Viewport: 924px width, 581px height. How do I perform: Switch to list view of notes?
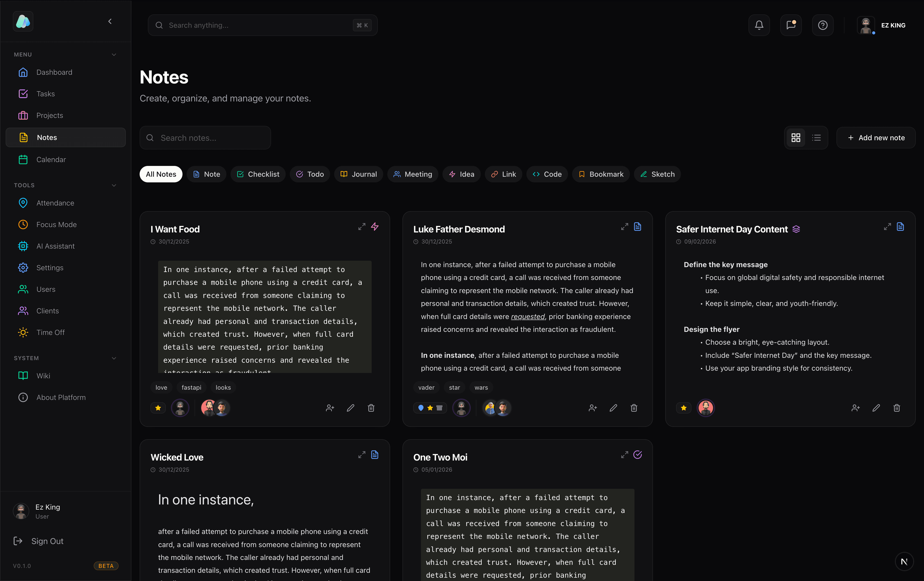click(816, 138)
